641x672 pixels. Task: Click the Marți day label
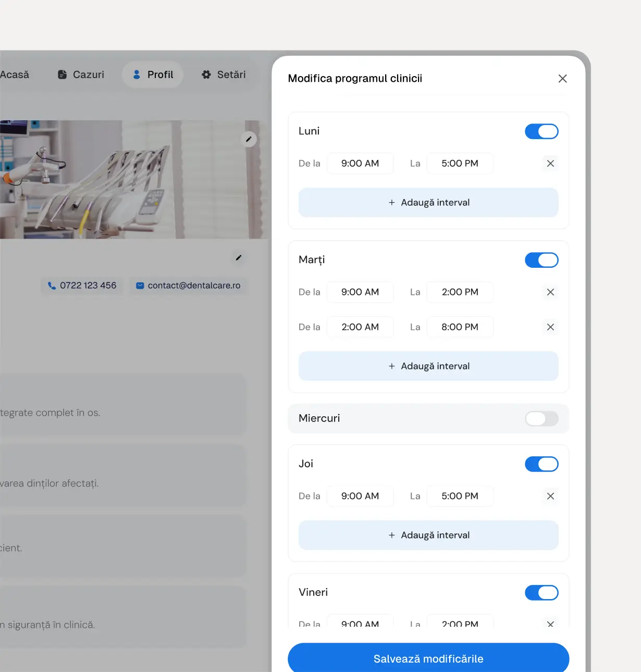coord(312,260)
